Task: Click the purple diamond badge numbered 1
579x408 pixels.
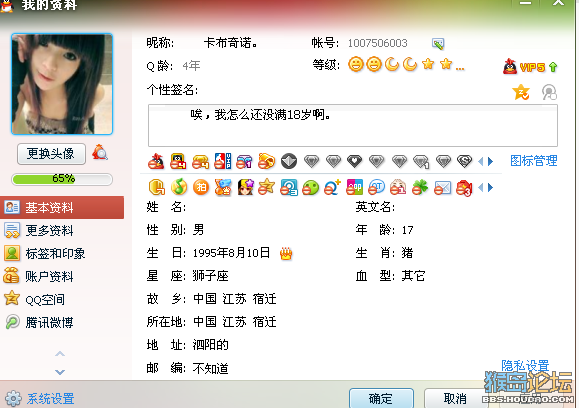Action: pyautogui.click(x=244, y=161)
